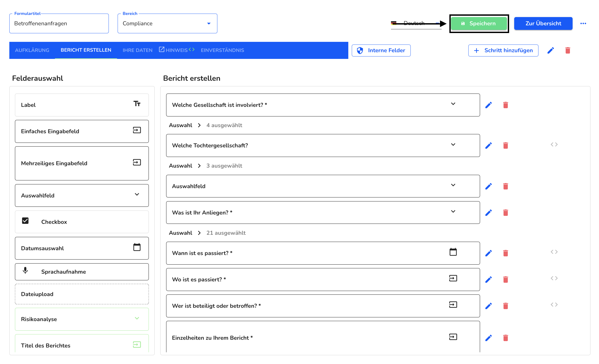Switch to the AUFKLÄRUNG tab

pyautogui.click(x=32, y=50)
